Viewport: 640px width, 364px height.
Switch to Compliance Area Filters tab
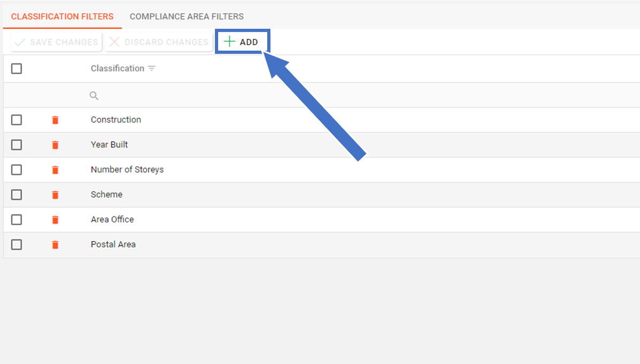[187, 17]
